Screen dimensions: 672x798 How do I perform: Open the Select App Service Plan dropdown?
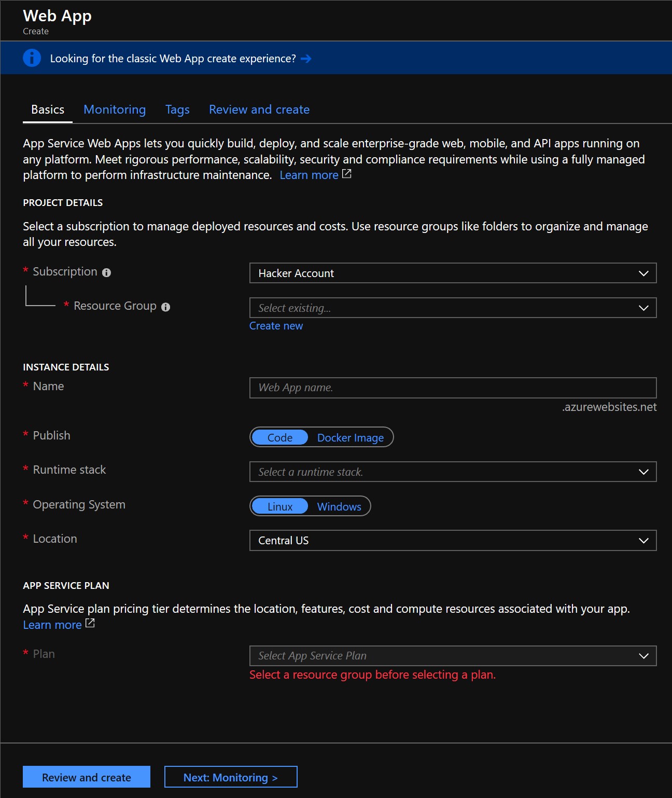click(453, 656)
